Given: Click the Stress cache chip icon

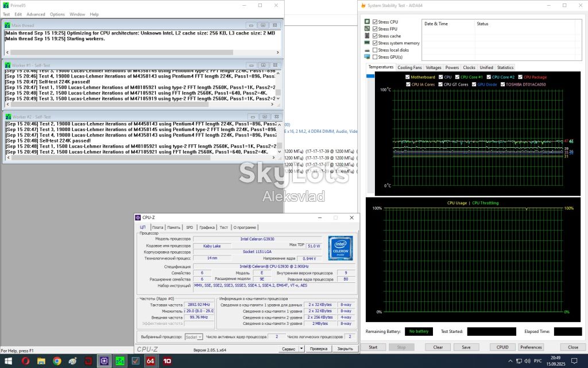Looking at the screenshot, I should pyautogui.click(x=367, y=36).
